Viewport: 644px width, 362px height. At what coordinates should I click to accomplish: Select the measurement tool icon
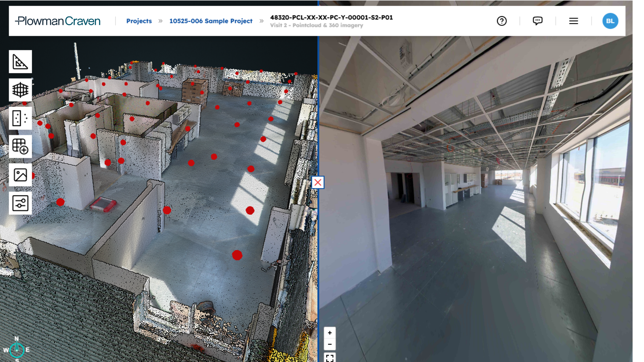click(x=20, y=62)
